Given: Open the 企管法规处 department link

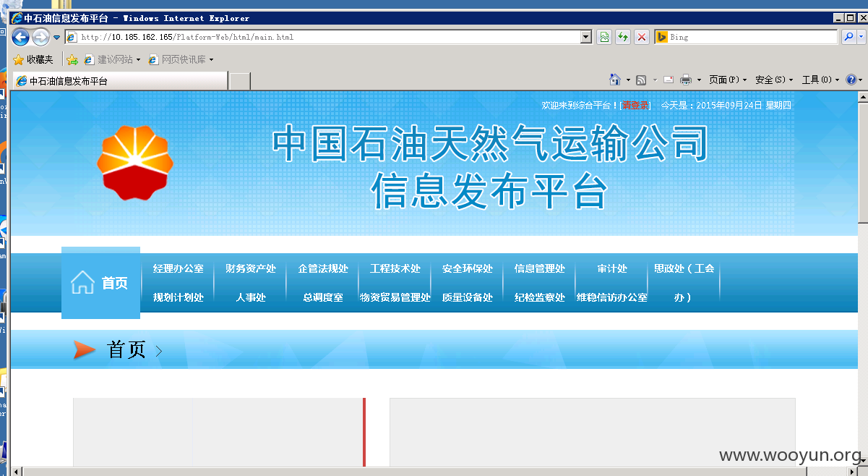Looking at the screenshot, I should pyautogui.click(x=323, y=268).
